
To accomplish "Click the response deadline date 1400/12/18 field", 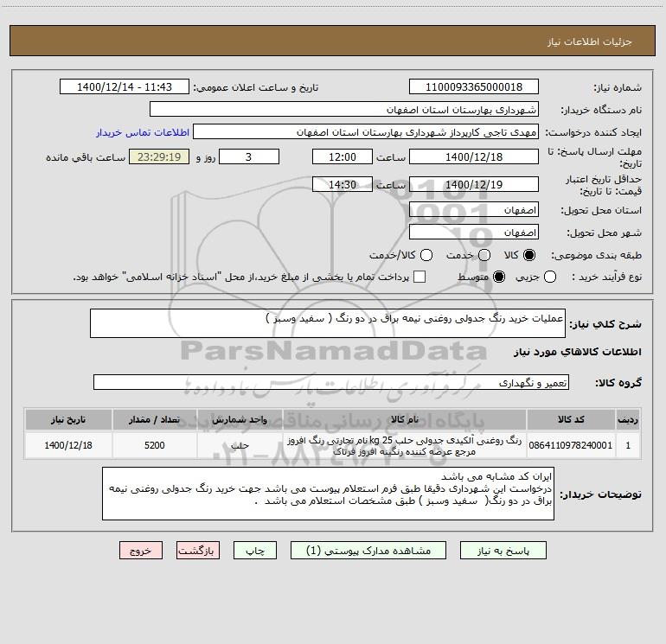I will point(474,156).
